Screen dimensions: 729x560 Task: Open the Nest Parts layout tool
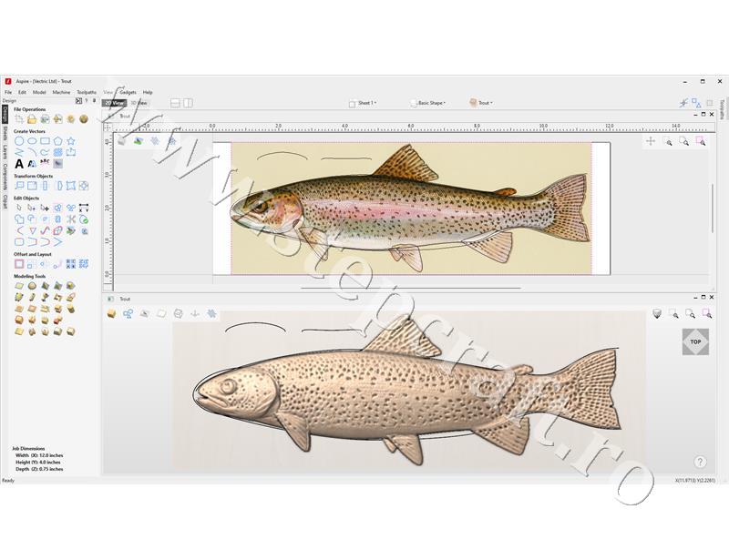pyautogui.click(x=84, y=264)
